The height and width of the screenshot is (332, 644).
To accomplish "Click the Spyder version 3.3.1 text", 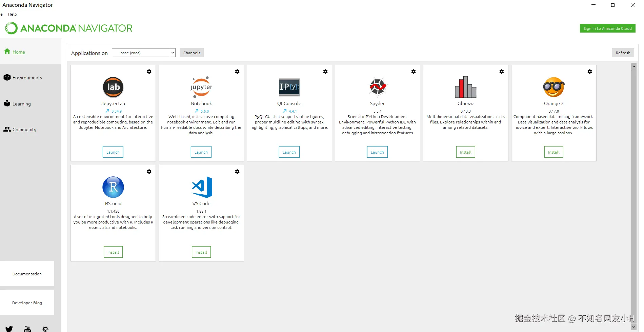I will coord(377,111).
